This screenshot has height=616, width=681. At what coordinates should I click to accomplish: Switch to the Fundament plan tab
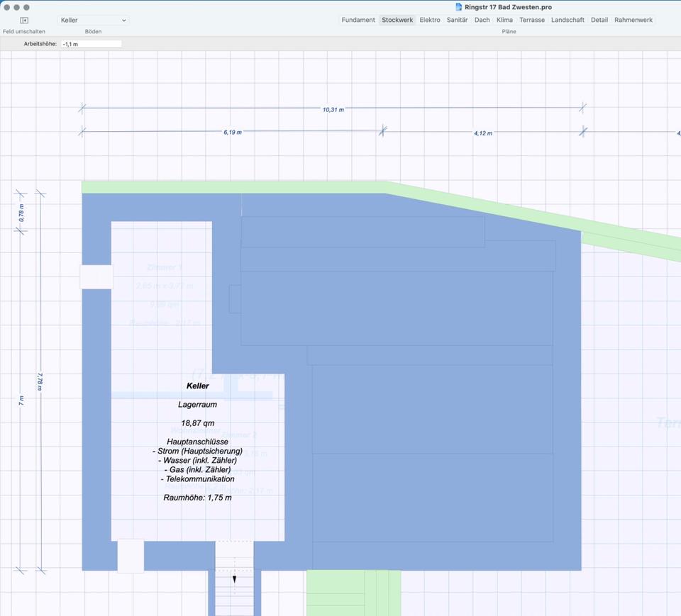tap(358, 20)
